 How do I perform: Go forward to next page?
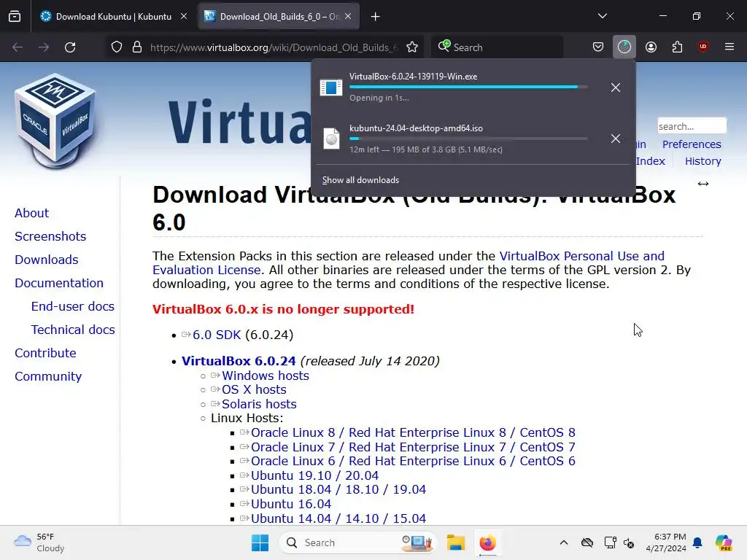44,47
